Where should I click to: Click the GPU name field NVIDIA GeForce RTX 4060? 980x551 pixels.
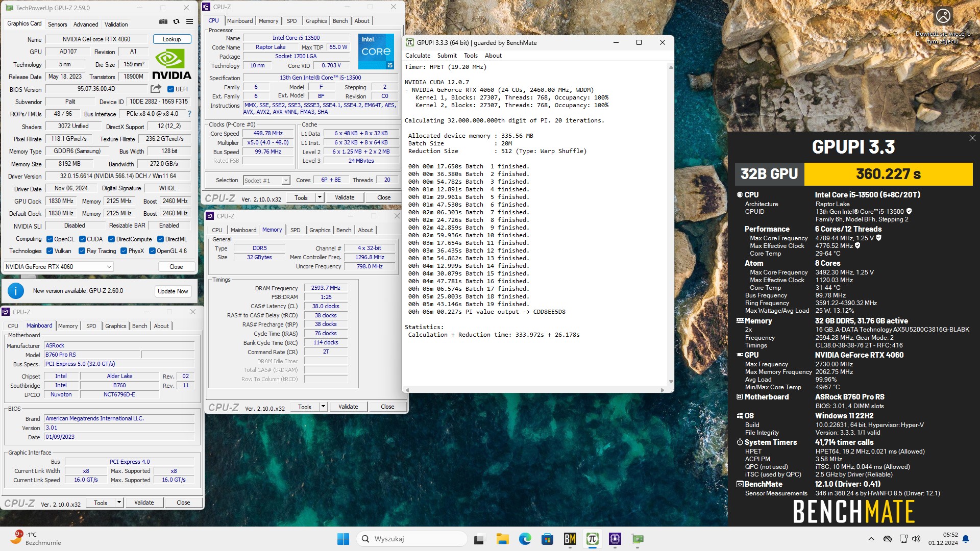tap(96, 39)
